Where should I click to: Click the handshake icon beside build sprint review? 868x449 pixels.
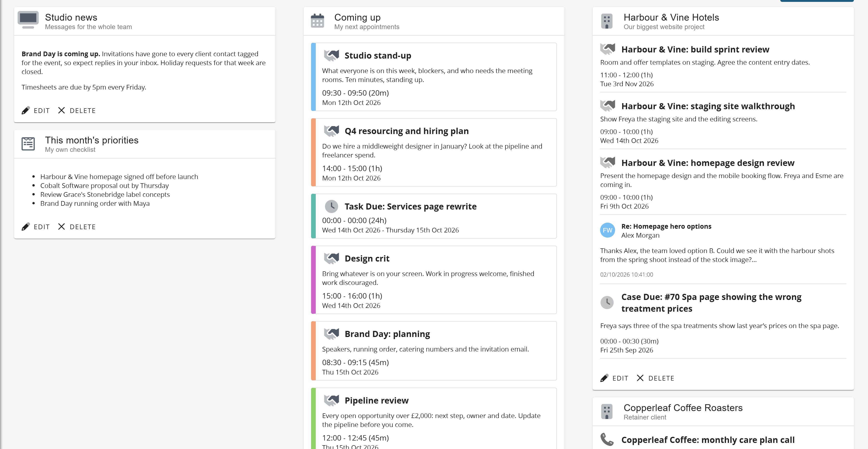(608, 49)
